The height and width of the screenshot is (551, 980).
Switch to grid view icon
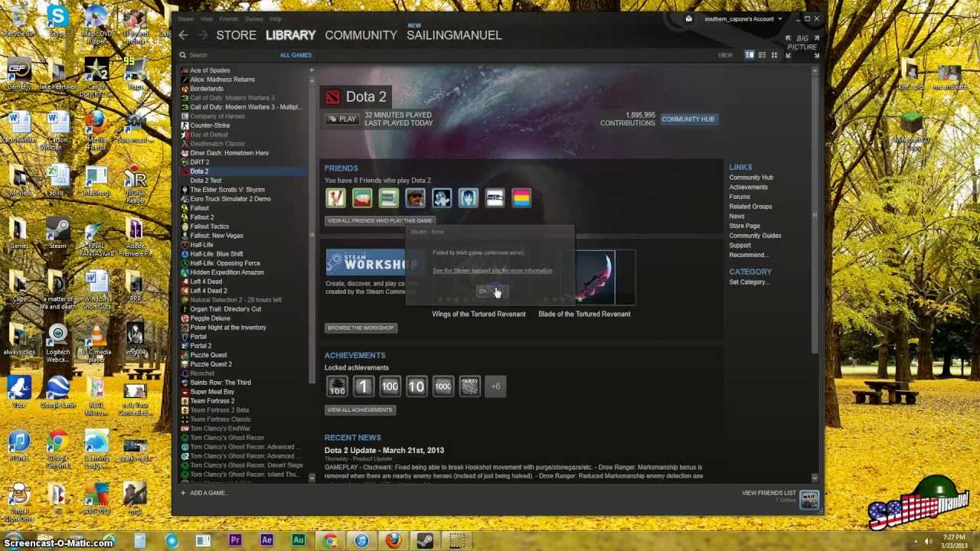pyautogui.click(x=774, y=55)
